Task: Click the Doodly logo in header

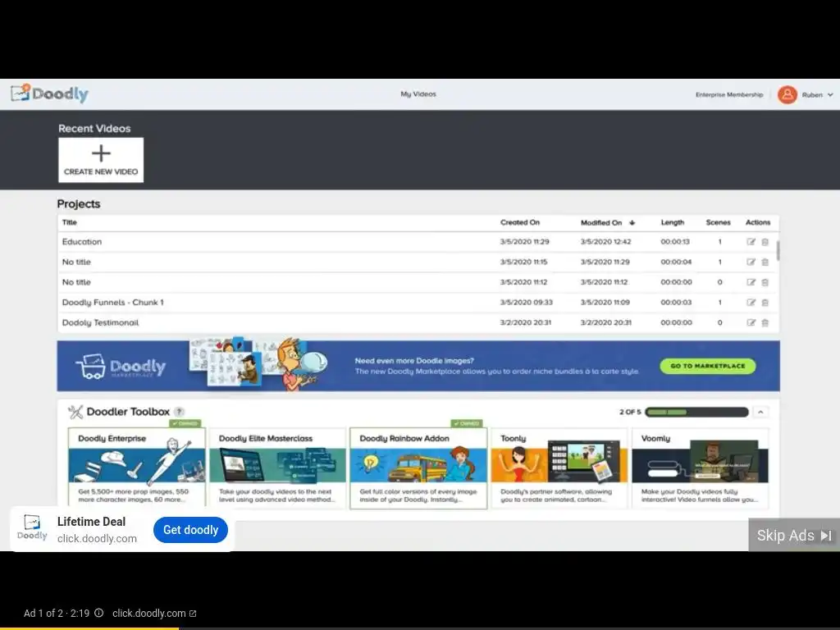Action: (49, 94)
